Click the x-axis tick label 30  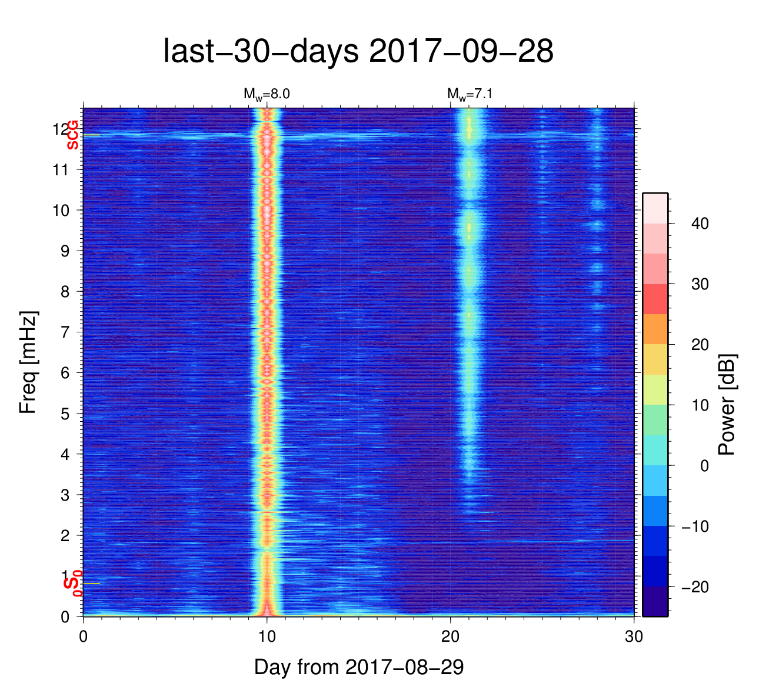click(x=634, y=637)
